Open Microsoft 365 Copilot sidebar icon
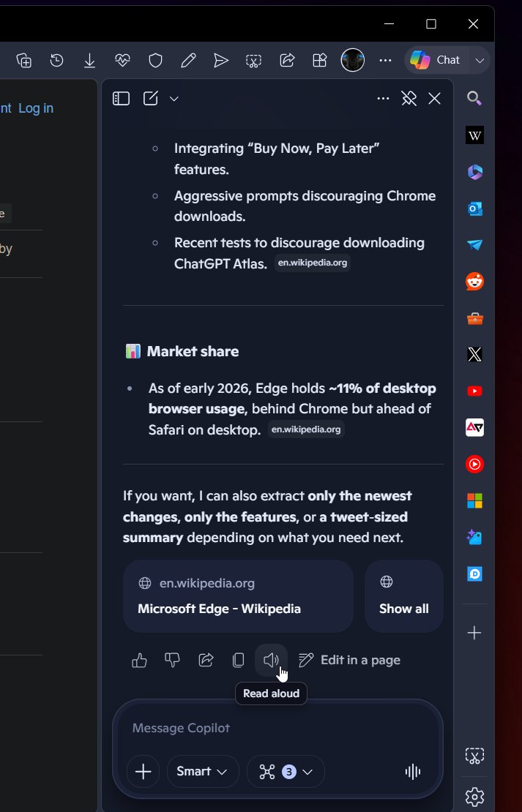Viewport: 522px width, 812px height. [x=475, y=172]
